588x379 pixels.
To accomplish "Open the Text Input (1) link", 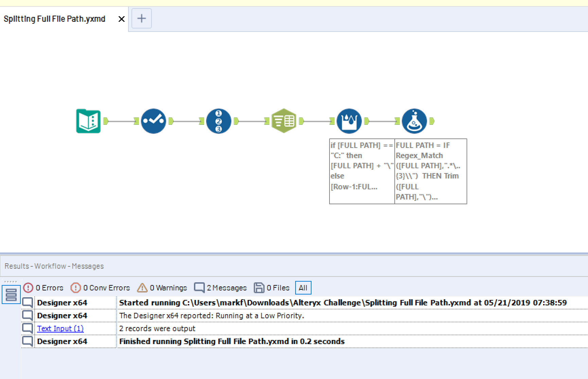I will coord(60,328).
